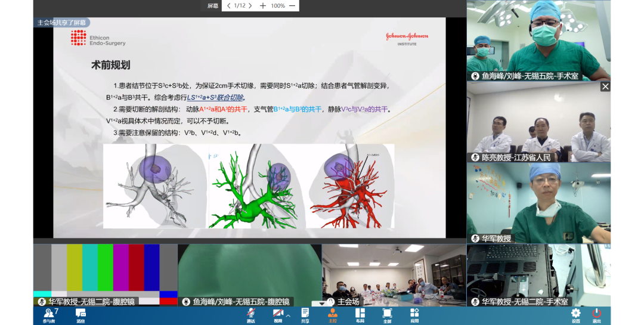Click the participant count number 7
Image resolution: width=644 pixels, height=325 pixels.
coord(56,311)
